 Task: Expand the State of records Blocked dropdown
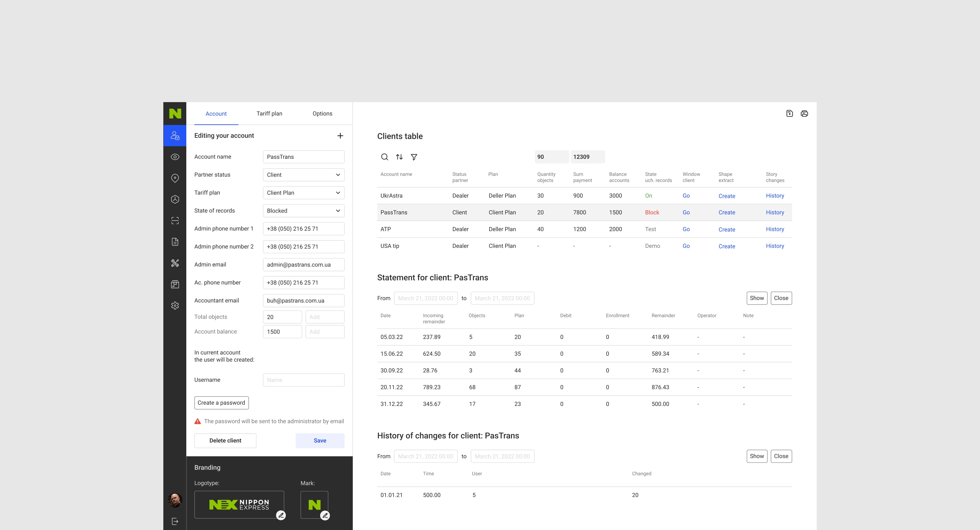[303, 211]
